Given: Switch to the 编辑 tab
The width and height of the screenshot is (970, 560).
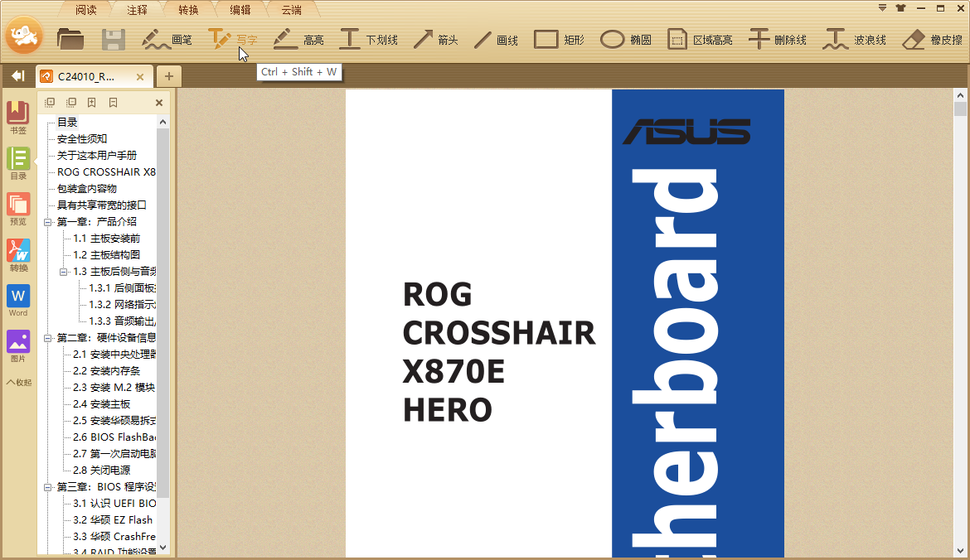Looking at the screenshot, I should (240, 10).
